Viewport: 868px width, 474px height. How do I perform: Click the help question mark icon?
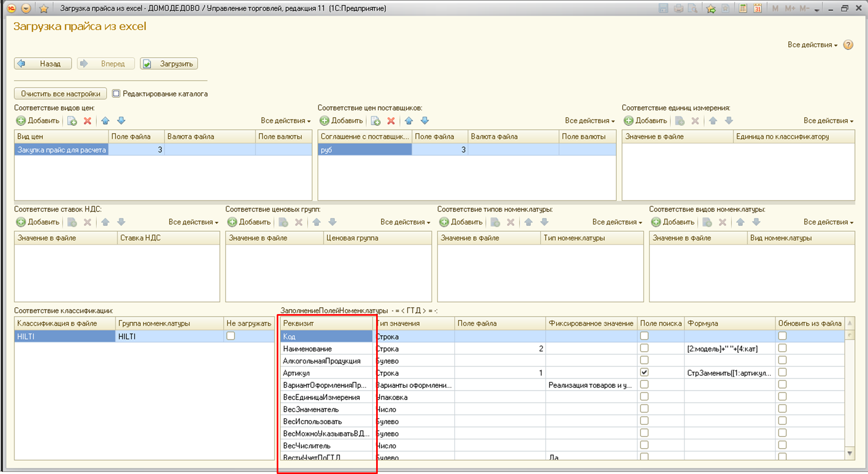(848, 45)
